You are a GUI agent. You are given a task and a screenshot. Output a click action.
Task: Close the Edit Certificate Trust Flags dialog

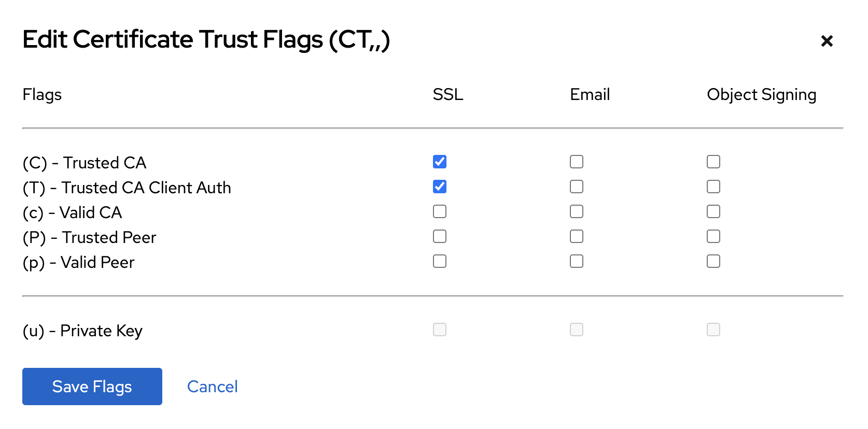pyautogui.click(x=827, y=41)
